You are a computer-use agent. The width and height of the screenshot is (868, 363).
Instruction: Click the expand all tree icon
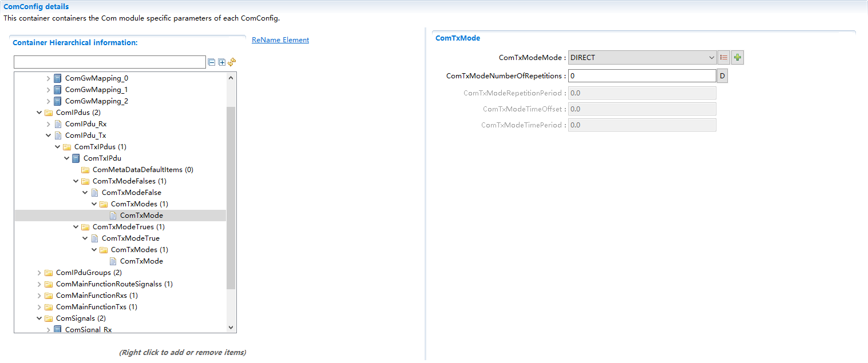pos(222,62)
